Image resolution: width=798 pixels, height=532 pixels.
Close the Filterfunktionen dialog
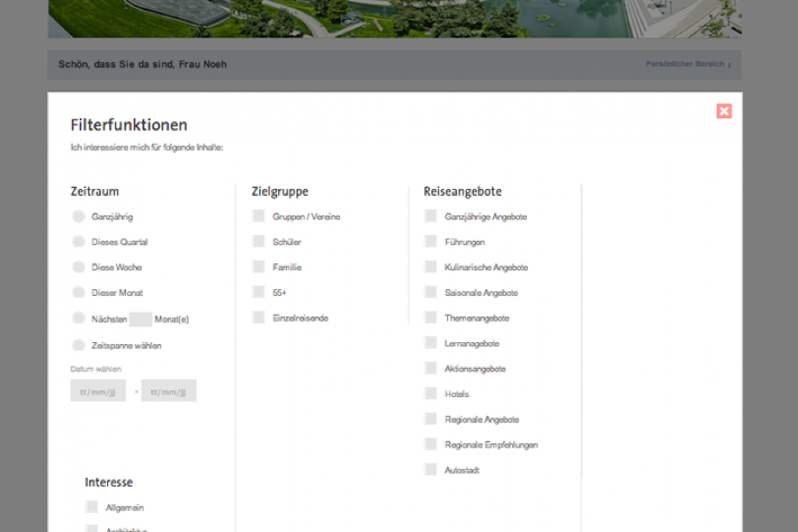(724, 111)
